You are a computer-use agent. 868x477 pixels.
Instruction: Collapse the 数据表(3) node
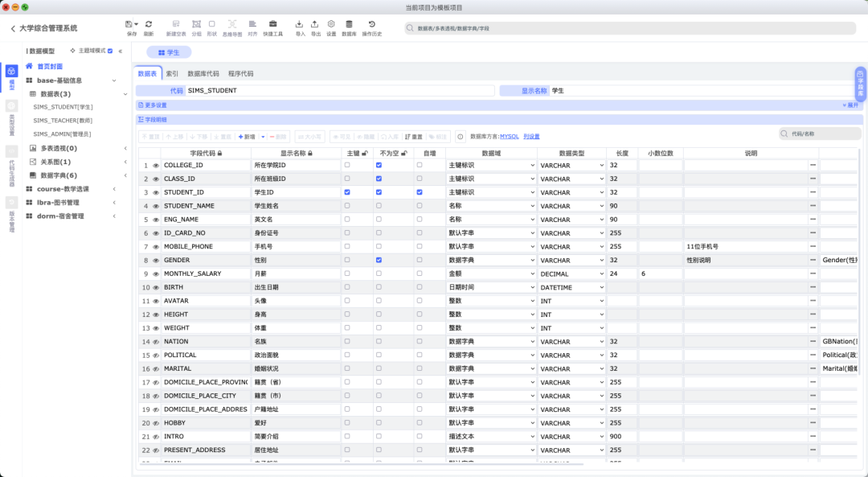point(125,94)
